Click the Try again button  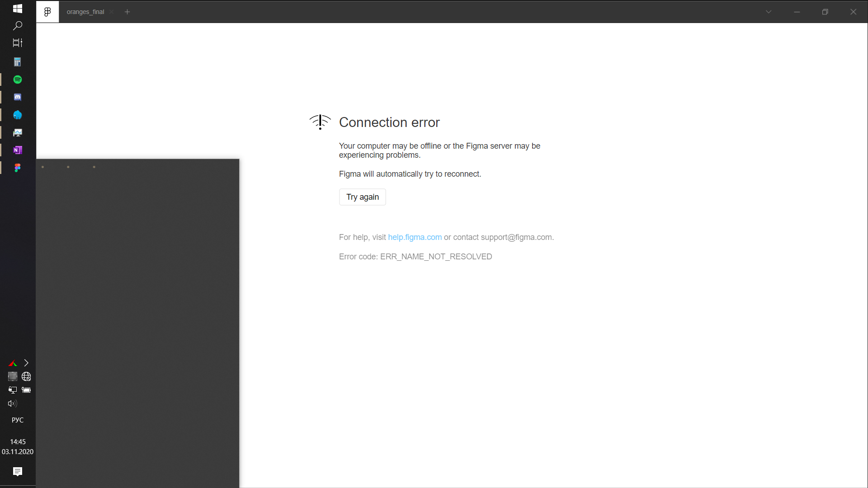(x=363, y=197)
